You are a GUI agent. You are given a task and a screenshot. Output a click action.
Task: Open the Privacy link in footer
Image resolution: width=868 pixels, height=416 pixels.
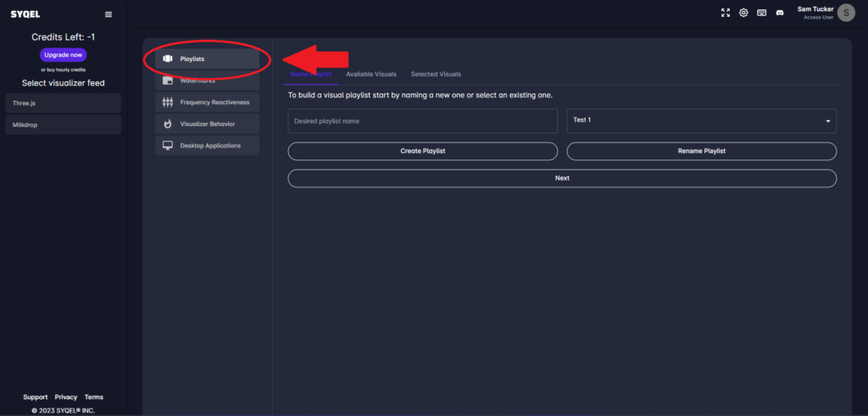pyautogui.click(x=65, y=397)
